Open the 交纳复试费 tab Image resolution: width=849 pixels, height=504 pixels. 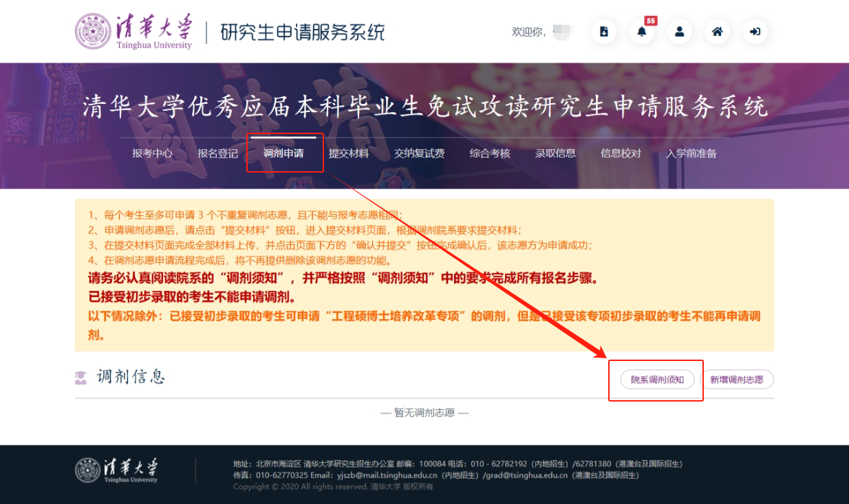coord(419,153)
